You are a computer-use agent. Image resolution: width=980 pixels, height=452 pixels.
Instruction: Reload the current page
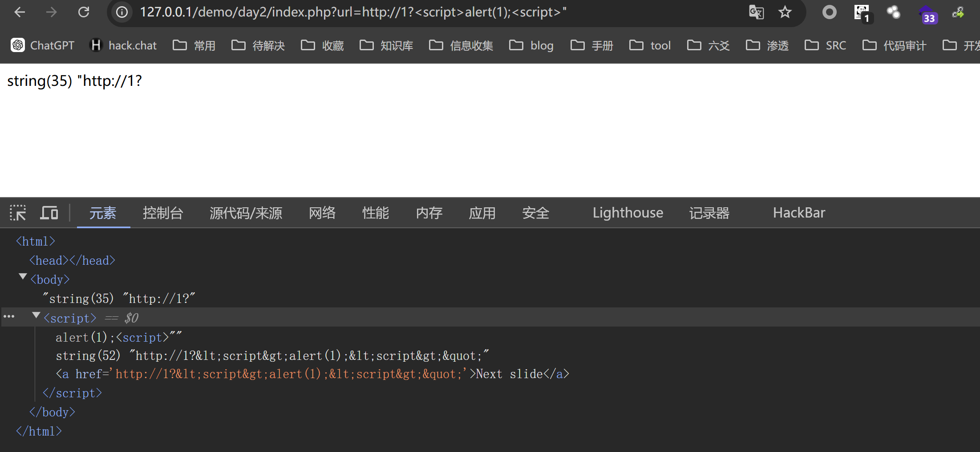(84, 12)
